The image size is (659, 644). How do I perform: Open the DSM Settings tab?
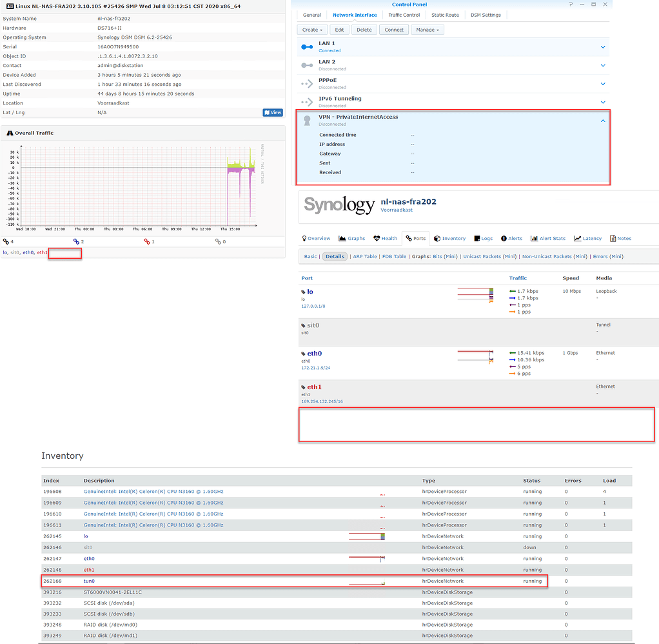486,15
